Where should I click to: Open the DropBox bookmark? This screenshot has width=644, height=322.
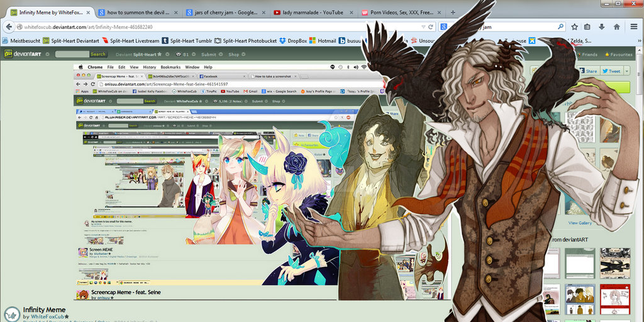coord(293,41)
